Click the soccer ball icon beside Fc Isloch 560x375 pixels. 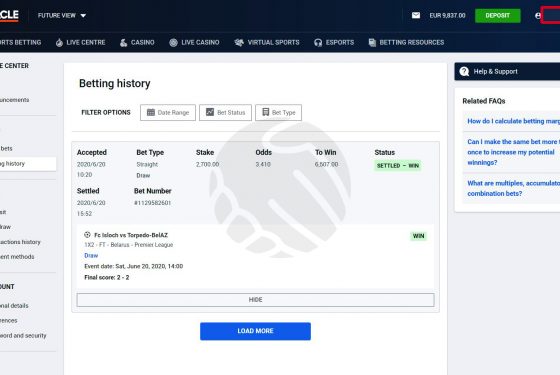[87, 235]
